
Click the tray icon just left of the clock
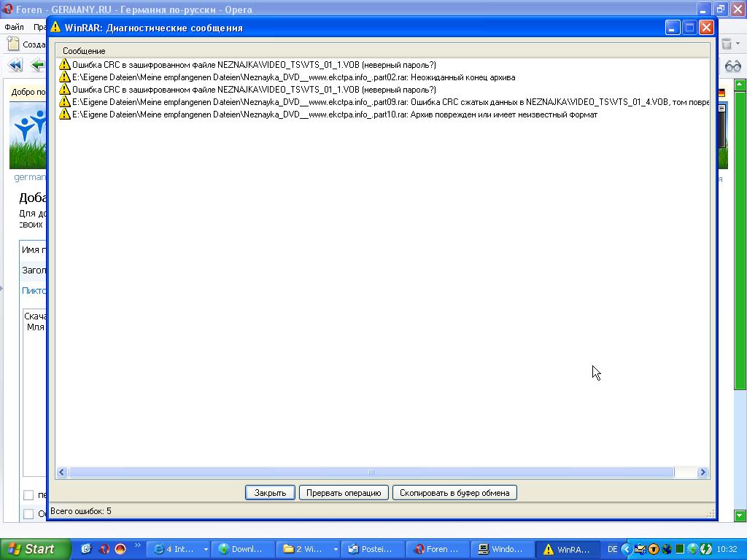[706, 549]
